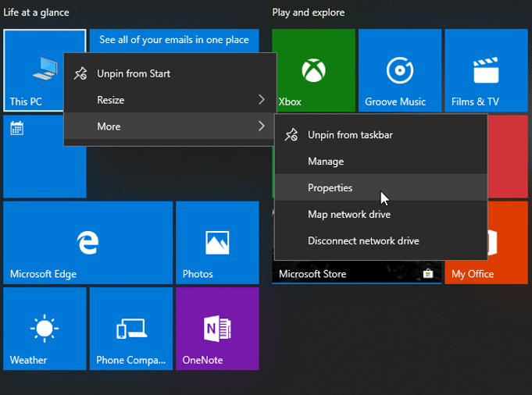Choose Disconnect network drive
The width and height of the screenshot is (532, 395).
381,240
